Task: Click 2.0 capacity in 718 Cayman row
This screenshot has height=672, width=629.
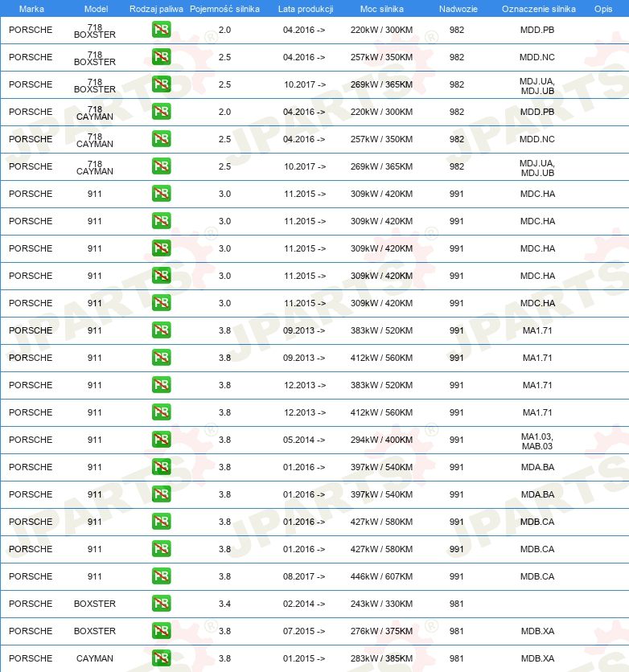Action: point(224,112)
